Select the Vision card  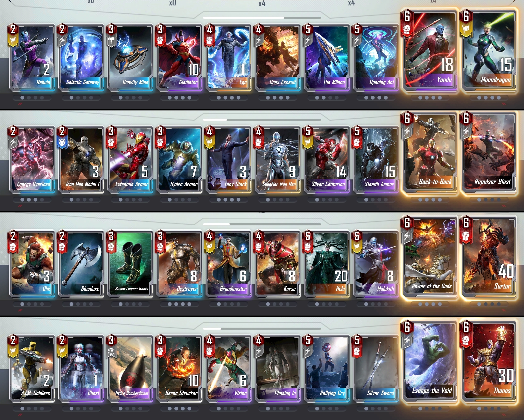tap(229, 368)
